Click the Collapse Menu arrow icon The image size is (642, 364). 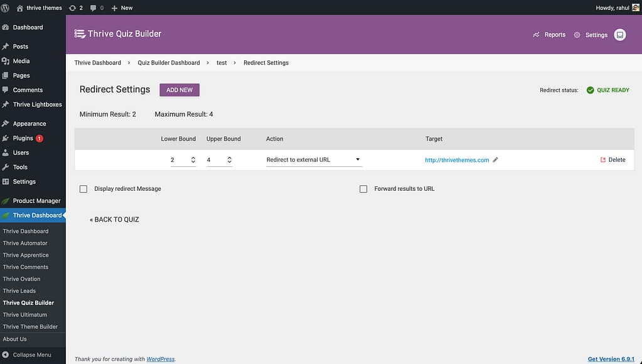point(6,355)
